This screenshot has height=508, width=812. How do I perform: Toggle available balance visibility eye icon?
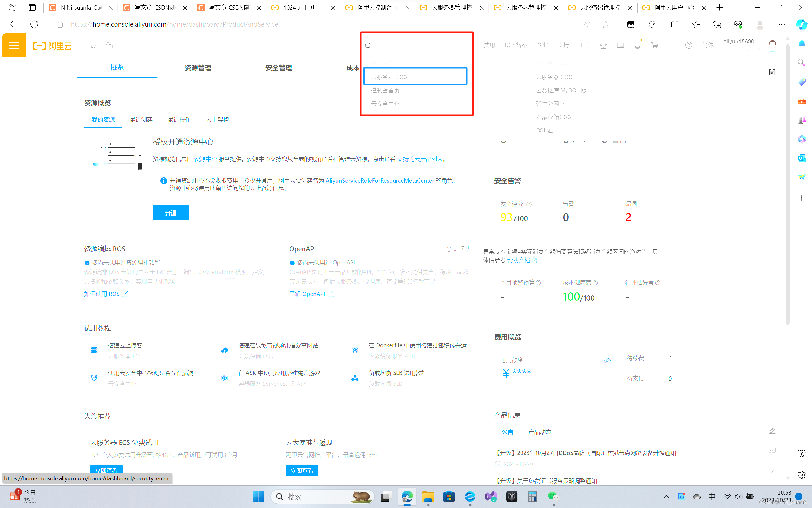point(607,361)
